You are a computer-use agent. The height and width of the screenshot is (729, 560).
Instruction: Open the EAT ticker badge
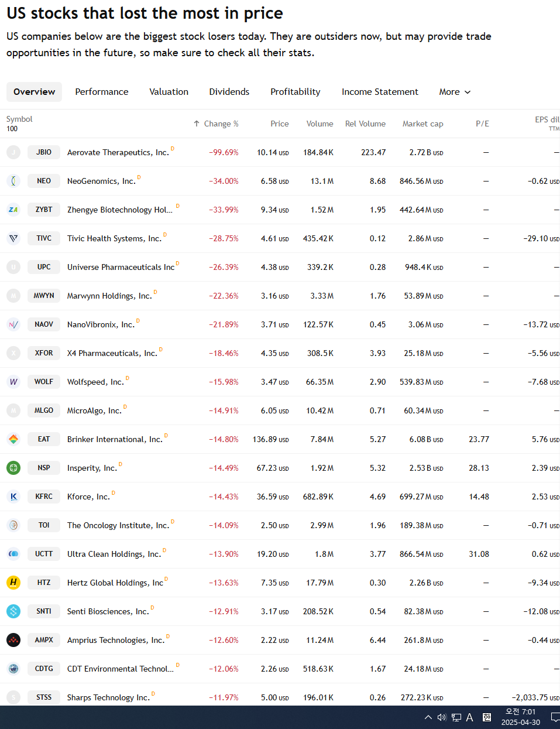[x=44, y=439]
